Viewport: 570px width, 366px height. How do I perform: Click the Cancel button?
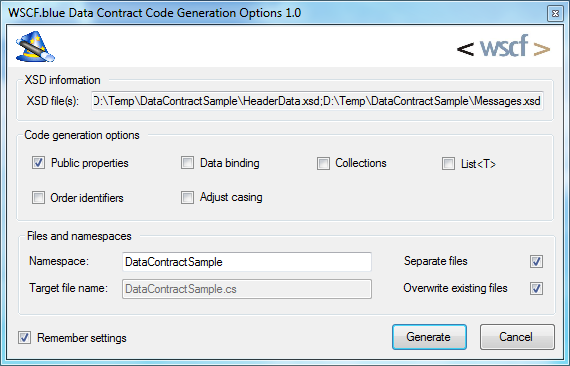517,337
